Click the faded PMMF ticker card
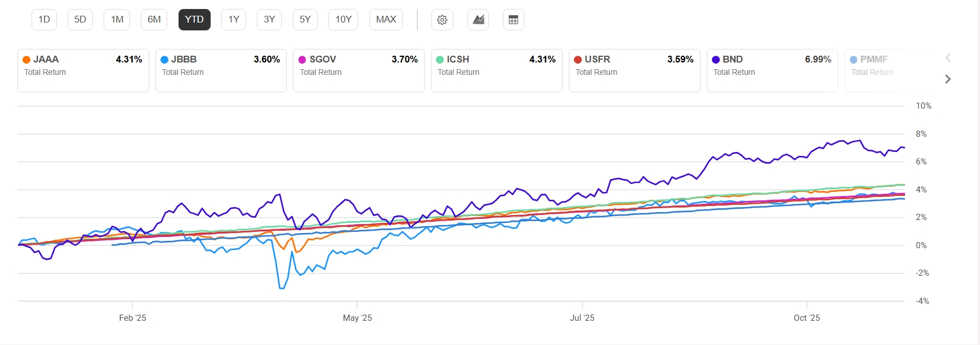 [x=881, y=70]
